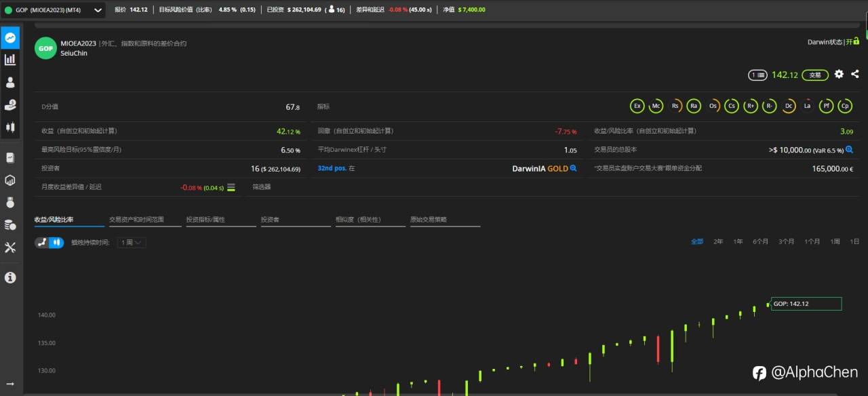Open the coin stack sidebar icon
Viewport: 868px width, 396px height.
click(10, 224)
